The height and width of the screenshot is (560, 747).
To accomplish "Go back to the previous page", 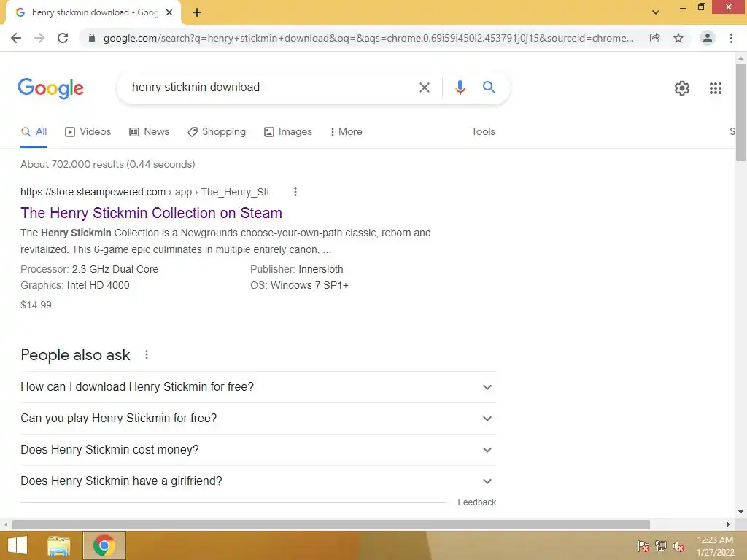I will click(x=16, y=38).
